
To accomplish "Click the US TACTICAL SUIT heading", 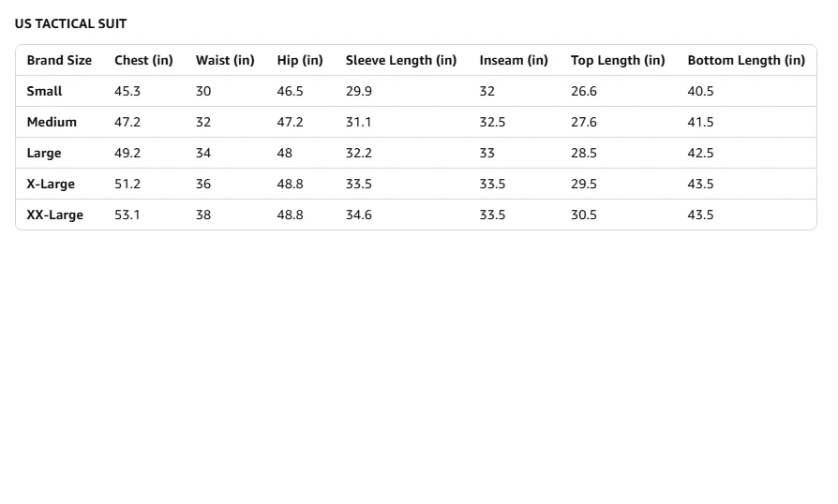I will click(x=70, y=23).
